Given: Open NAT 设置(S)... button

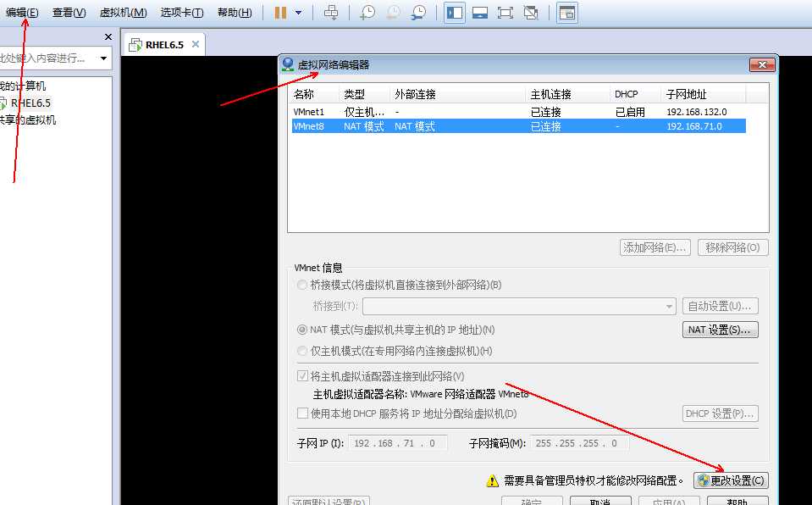Looking at the screenshot, I should (721, 330).
